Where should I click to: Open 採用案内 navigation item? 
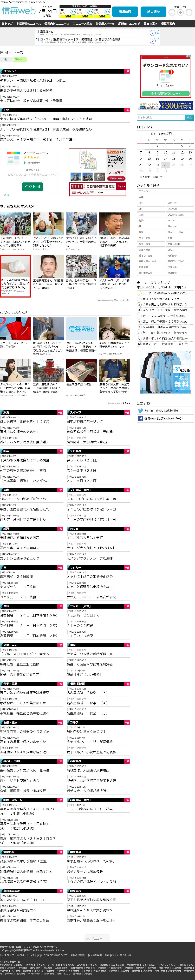click(x=168, y=24)
